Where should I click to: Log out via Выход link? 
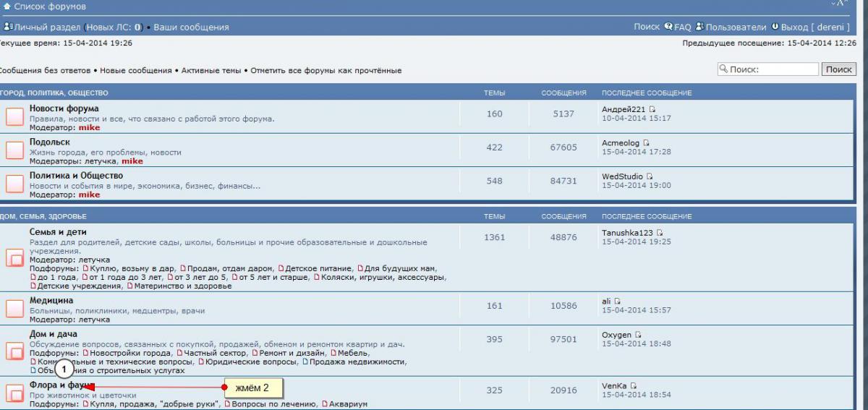coord(794,27)
